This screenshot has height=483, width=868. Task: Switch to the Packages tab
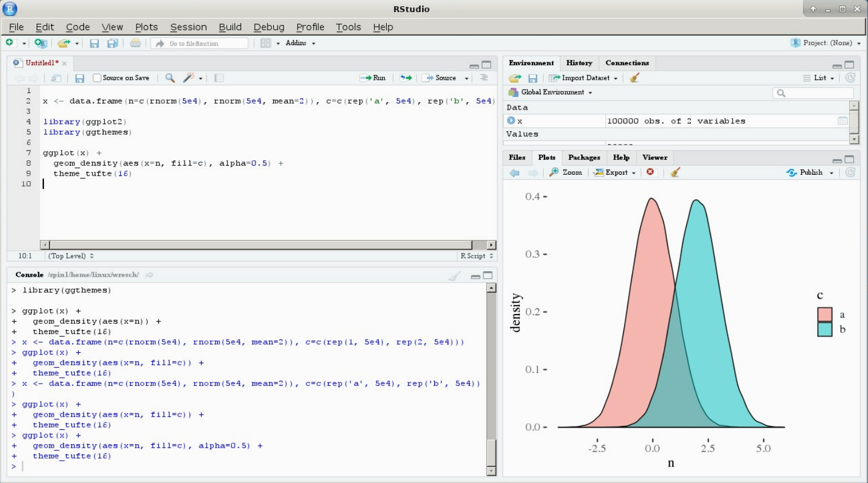point(584,158)
